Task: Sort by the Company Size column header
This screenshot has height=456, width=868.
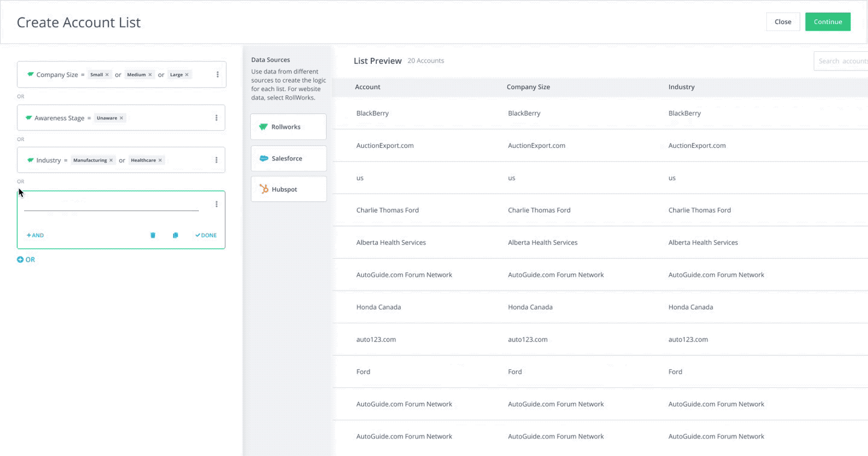Action: (528, 87)
